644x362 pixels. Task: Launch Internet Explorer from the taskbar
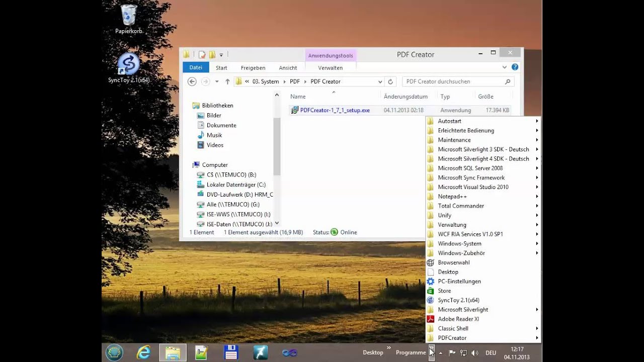coord(143,352)
